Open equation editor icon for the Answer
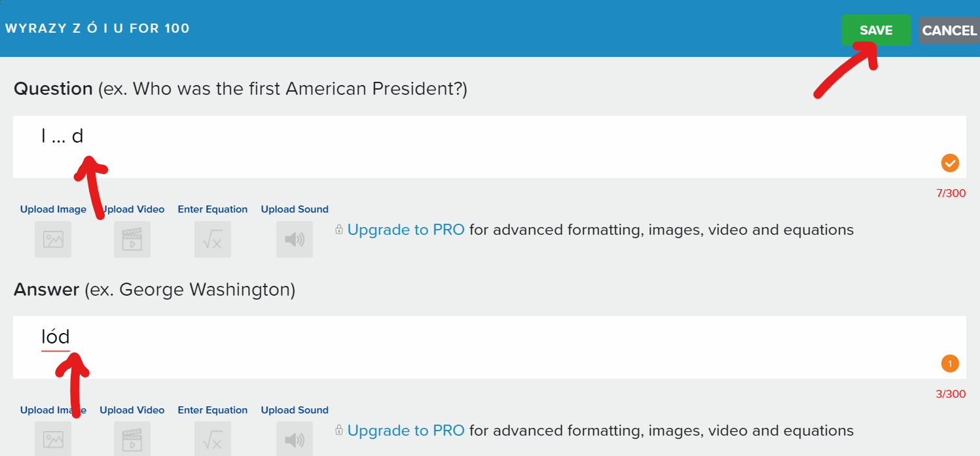980x456 pixels. pos(213,439)
